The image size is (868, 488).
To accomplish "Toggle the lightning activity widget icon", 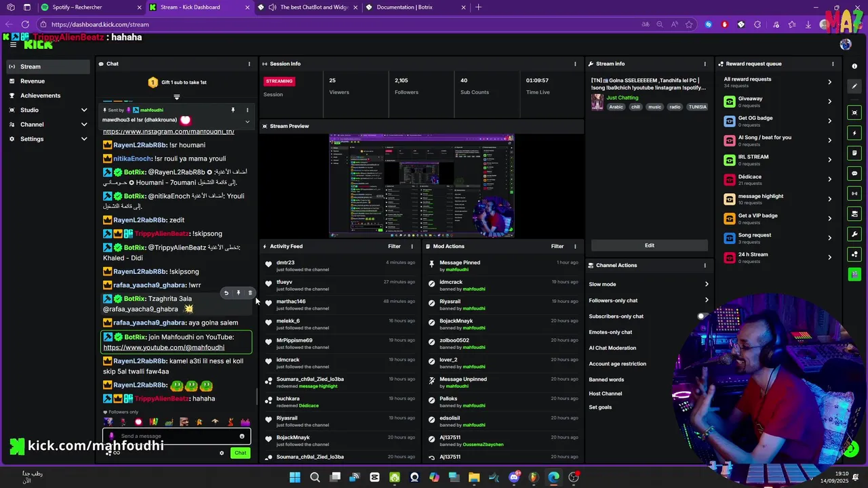I will [x=854, y=133].
